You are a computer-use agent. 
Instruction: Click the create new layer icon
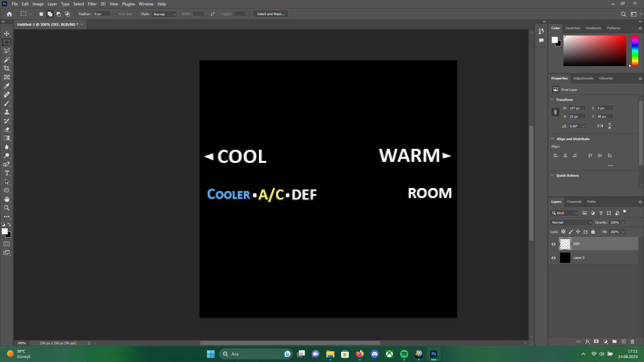pos(624,342)
